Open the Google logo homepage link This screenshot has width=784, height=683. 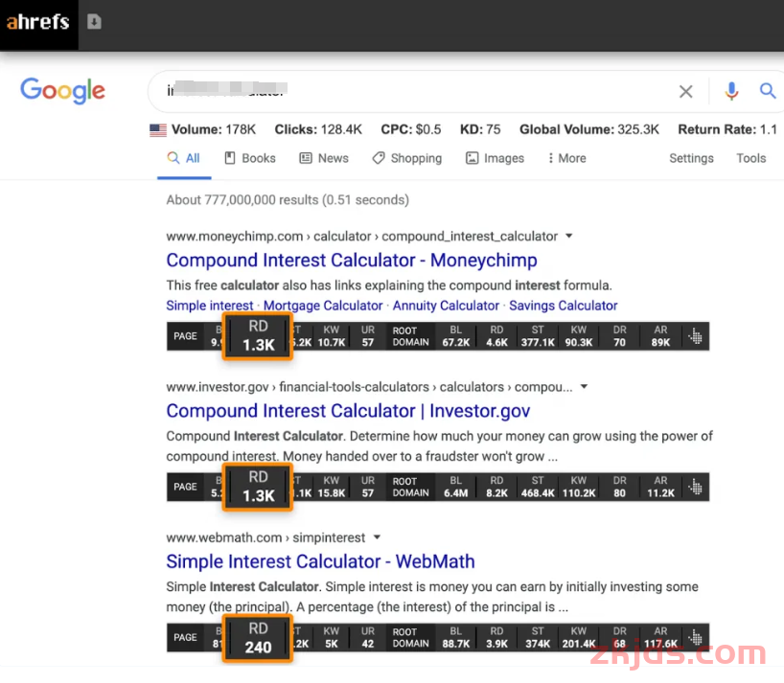click(x=62, y=90)
